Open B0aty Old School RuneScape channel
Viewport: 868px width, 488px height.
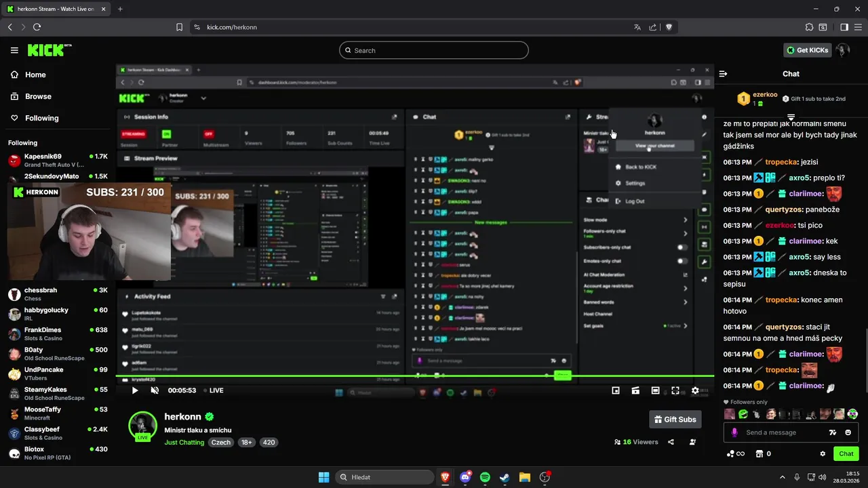click(x=58, y=353)
